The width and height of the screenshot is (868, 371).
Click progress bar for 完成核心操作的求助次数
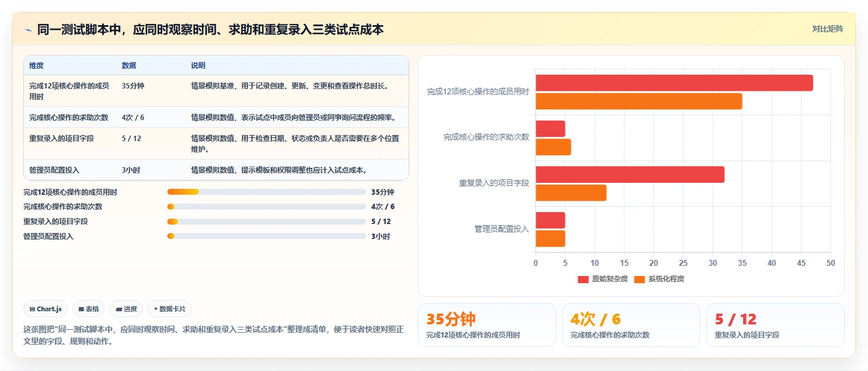[x=266, y=207]
